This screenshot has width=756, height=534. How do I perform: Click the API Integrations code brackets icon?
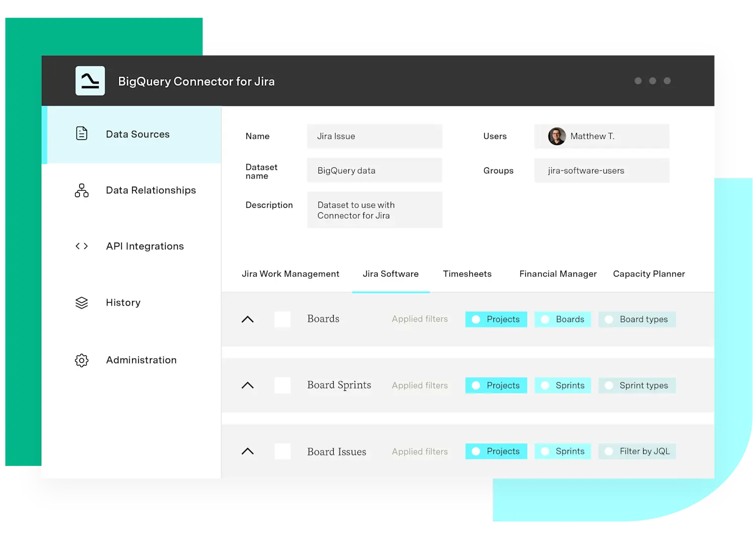(82, 246)
